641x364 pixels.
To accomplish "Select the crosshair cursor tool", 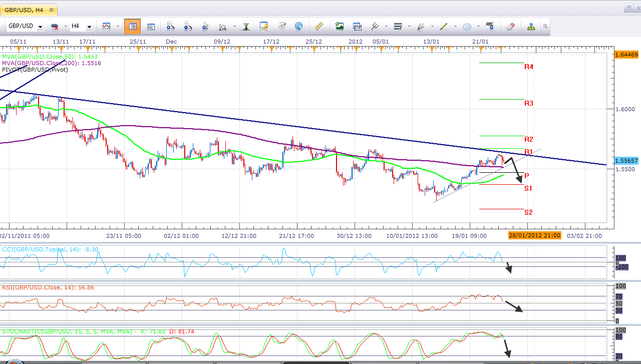I will [204, 27].
